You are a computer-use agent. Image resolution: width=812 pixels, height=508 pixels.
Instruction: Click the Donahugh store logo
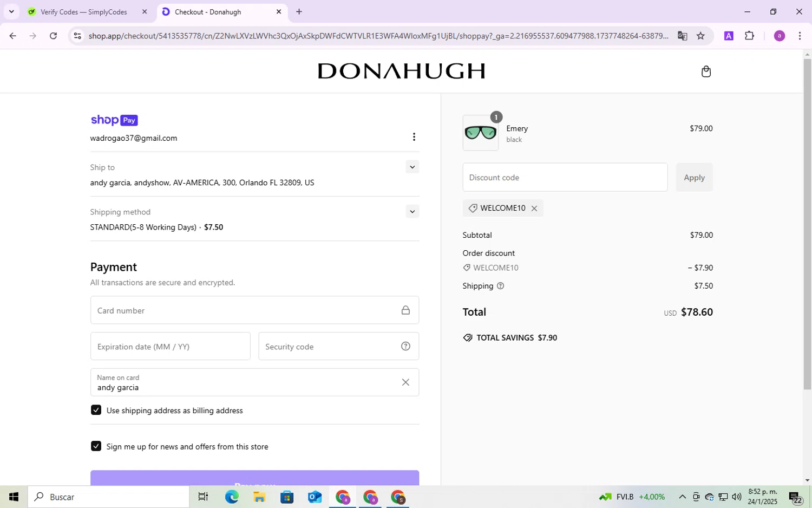[x=401, y=71]
